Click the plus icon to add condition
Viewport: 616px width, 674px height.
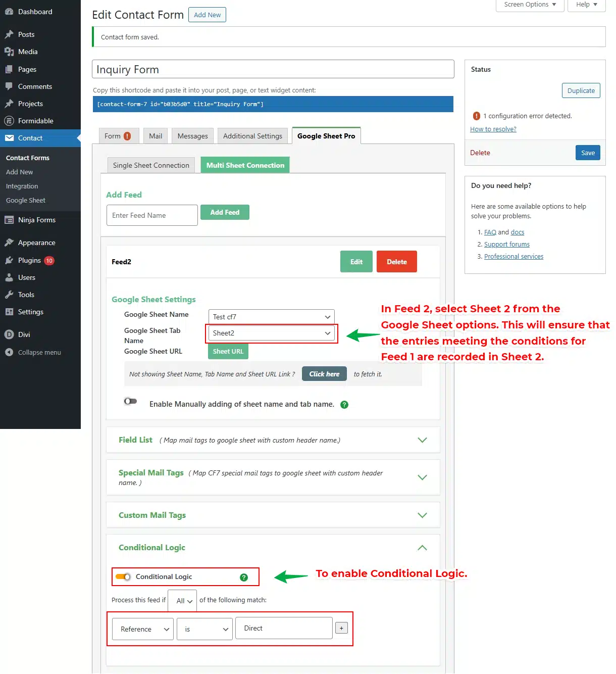pos(341,628)
